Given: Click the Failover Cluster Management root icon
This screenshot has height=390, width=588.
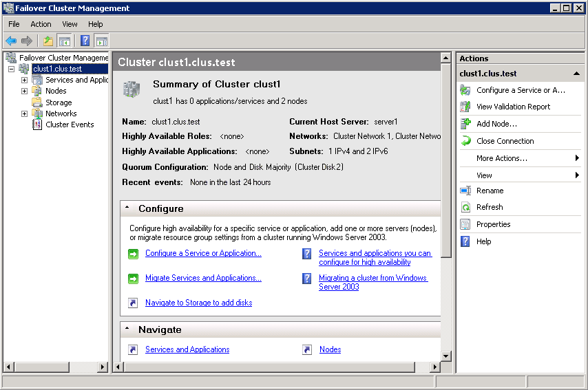Looking at the screenshot, I should coord(11,57).
